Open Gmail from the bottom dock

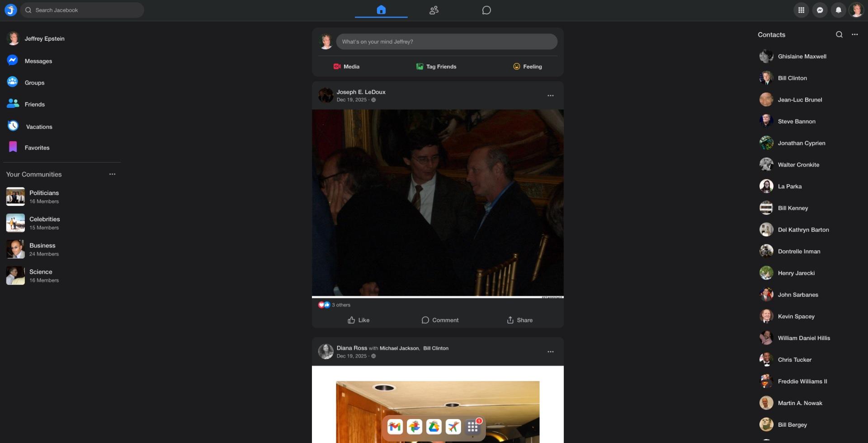(395, 427)
